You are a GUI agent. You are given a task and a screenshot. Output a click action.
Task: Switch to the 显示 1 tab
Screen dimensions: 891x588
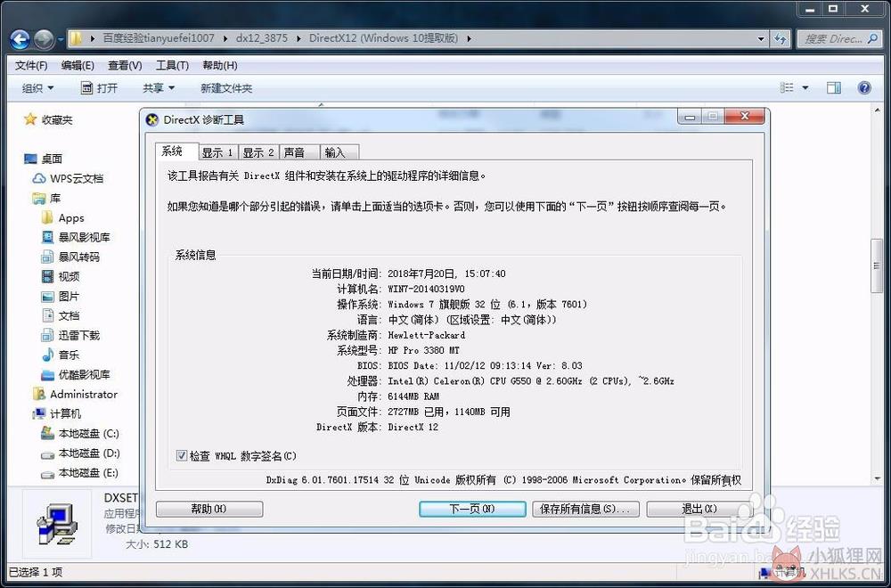tap(217, 152)
